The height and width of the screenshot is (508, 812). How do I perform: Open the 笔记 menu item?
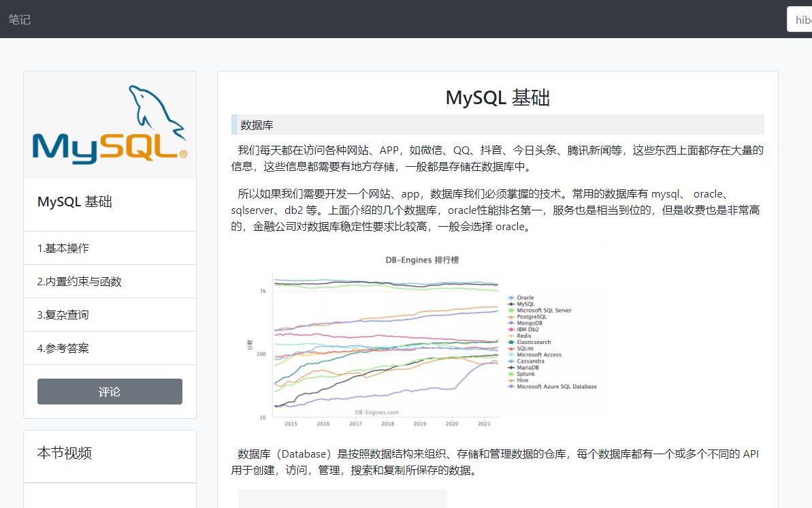click(x=19, y=19)
